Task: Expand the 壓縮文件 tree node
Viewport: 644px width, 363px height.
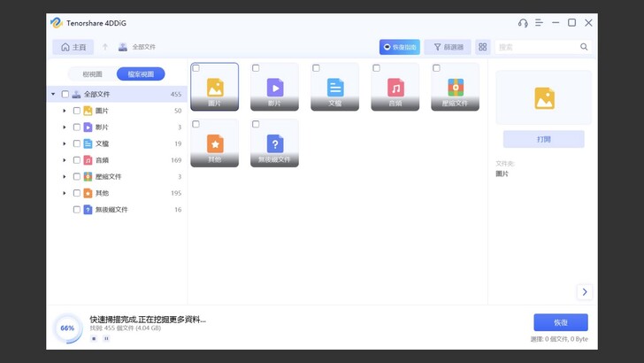Action: click(x=65, y=176)
